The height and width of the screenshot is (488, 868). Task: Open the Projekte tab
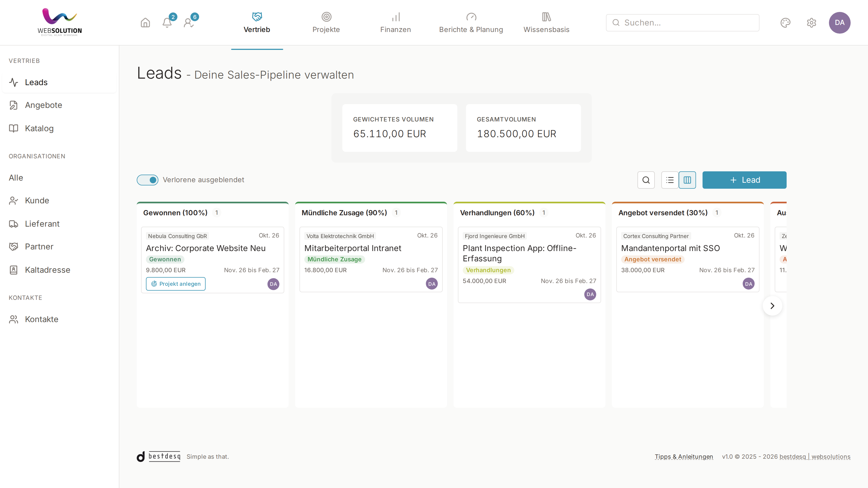tap(326, 23)
